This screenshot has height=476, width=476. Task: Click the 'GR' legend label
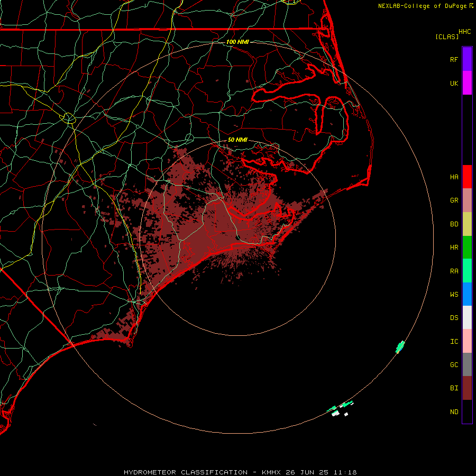pos(454,200)
